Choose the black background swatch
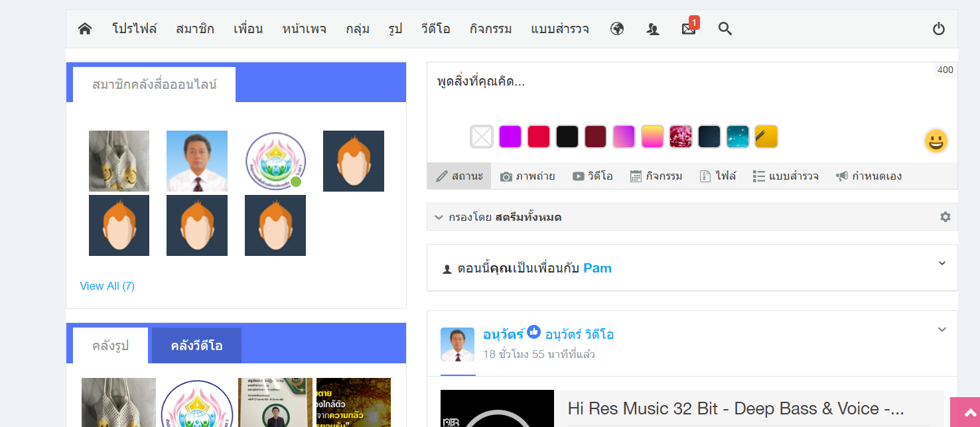This screenshot has height=427, width=980. (x=567, y=137)
